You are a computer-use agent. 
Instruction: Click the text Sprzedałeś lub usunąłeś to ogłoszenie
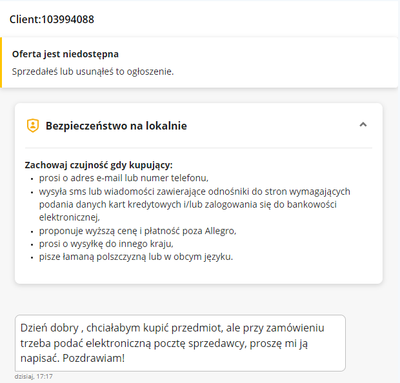pos(93,71)
